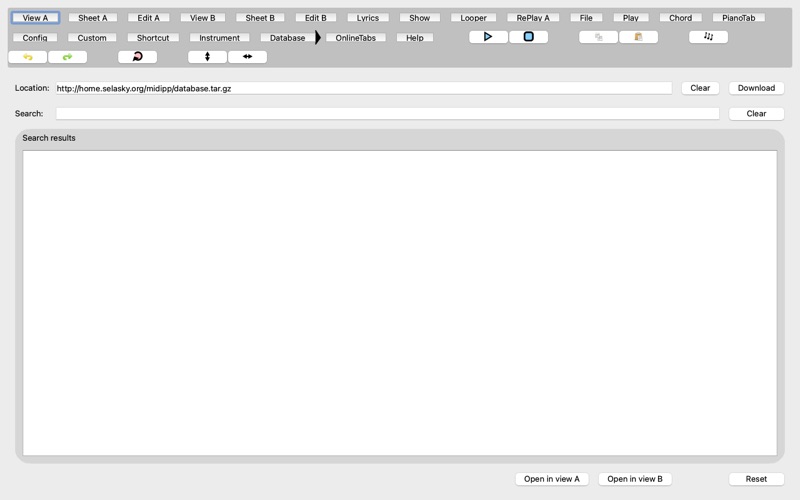Open the Shortcut tab
The image size is (800, 500).
click(x=153, y=38)
